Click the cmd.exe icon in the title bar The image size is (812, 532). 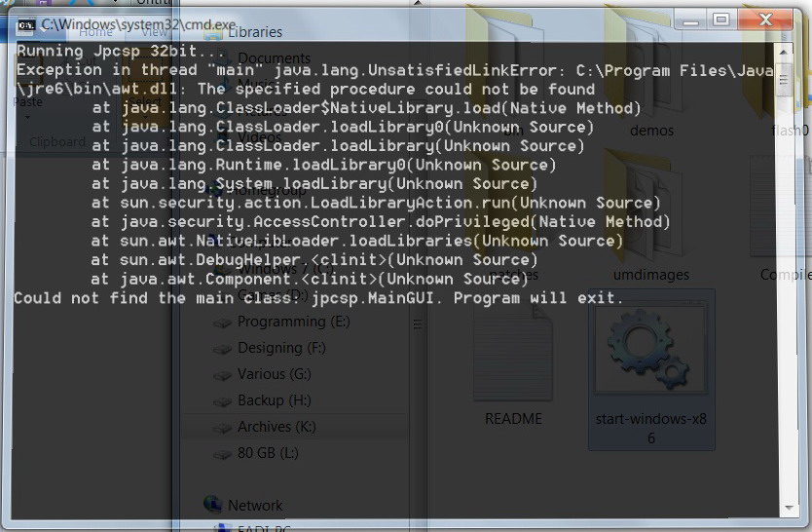click(24, 22)
